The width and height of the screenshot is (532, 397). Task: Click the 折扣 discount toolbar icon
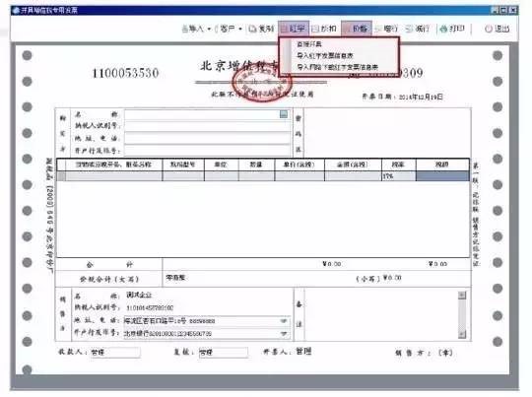315,29
